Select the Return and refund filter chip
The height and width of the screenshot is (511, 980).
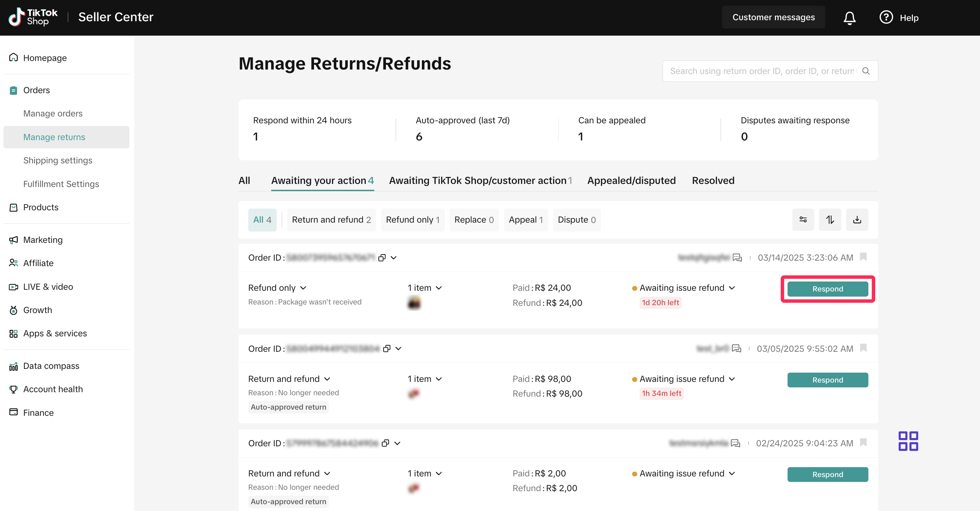tap(331, 220)
